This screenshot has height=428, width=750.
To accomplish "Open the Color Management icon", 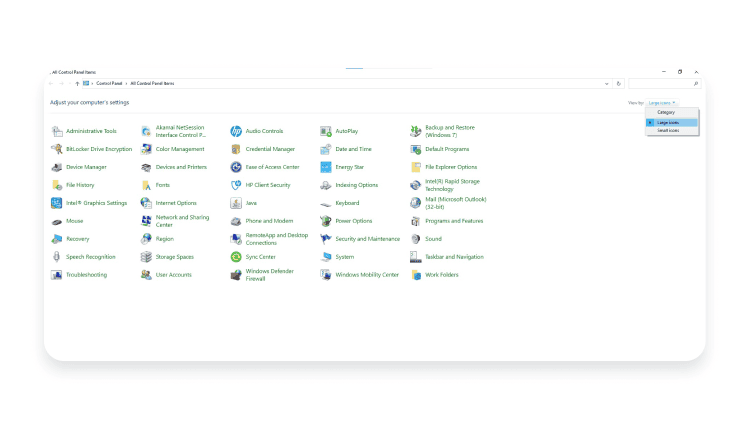I will [146, 149].
